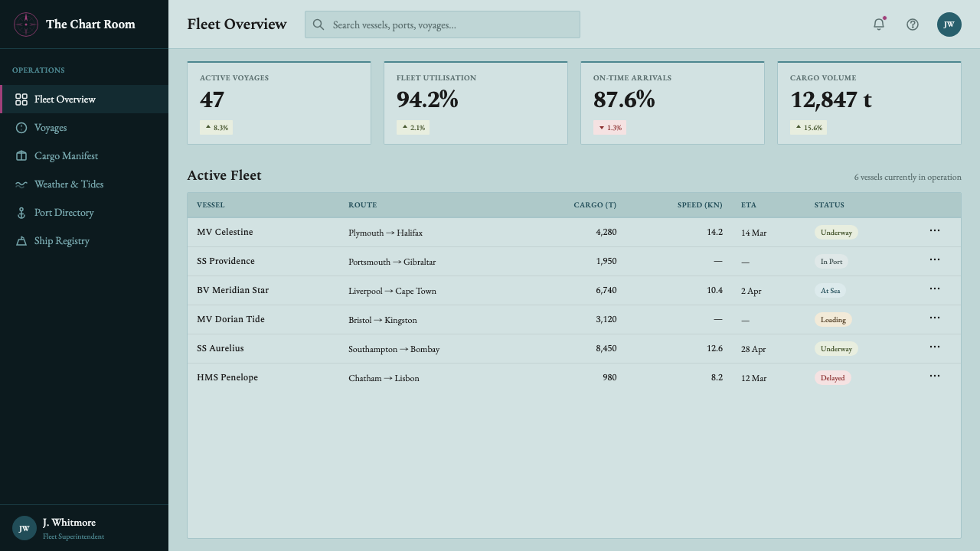980x551 pixels.
Task: Focus the vessel search field
Action: coord(443,24)
